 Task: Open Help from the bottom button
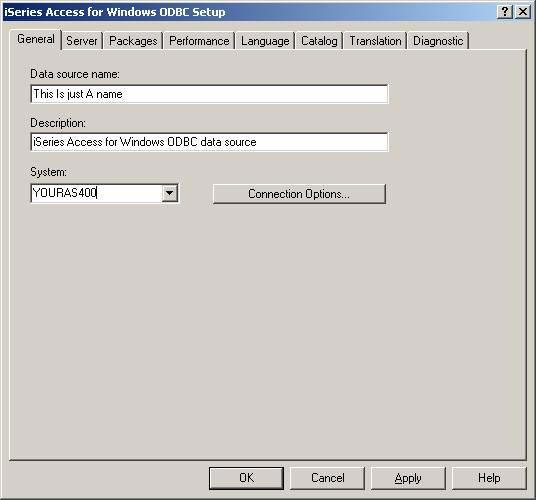pyautogui.click(x=489, y=478)
